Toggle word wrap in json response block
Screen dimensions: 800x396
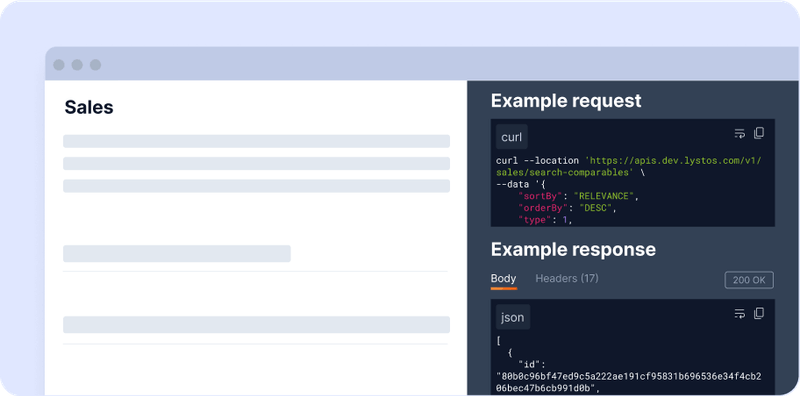click(739, 314)
